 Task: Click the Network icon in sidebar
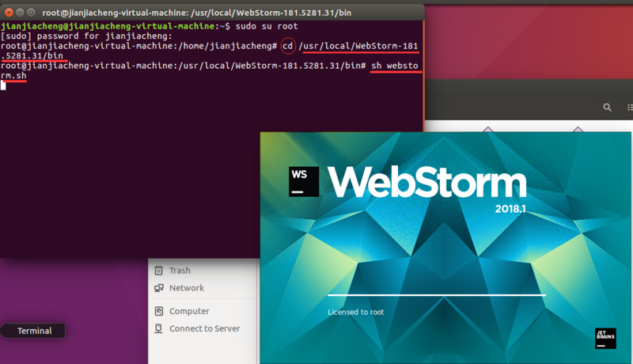(x=159, y=288)
